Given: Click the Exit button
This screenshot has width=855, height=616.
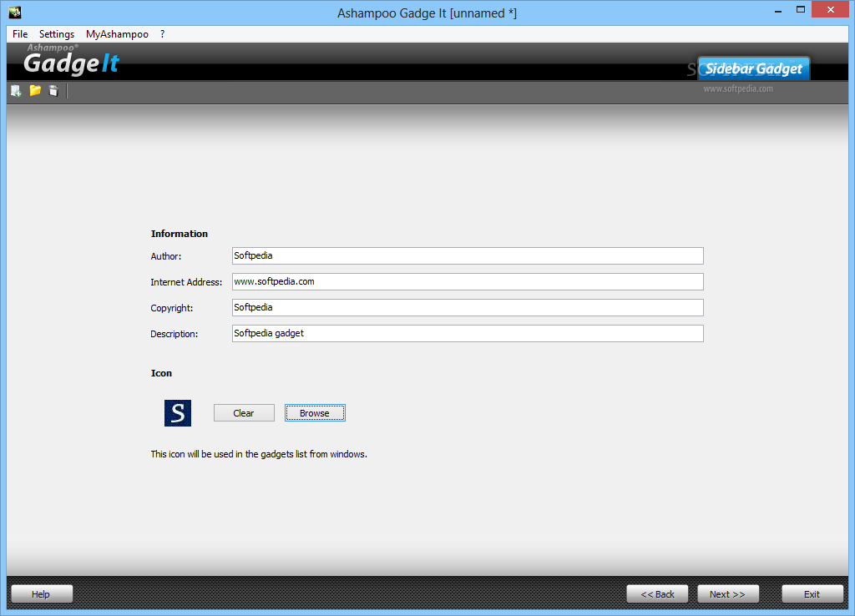Looking at the screenshot, I should (812, 594).
